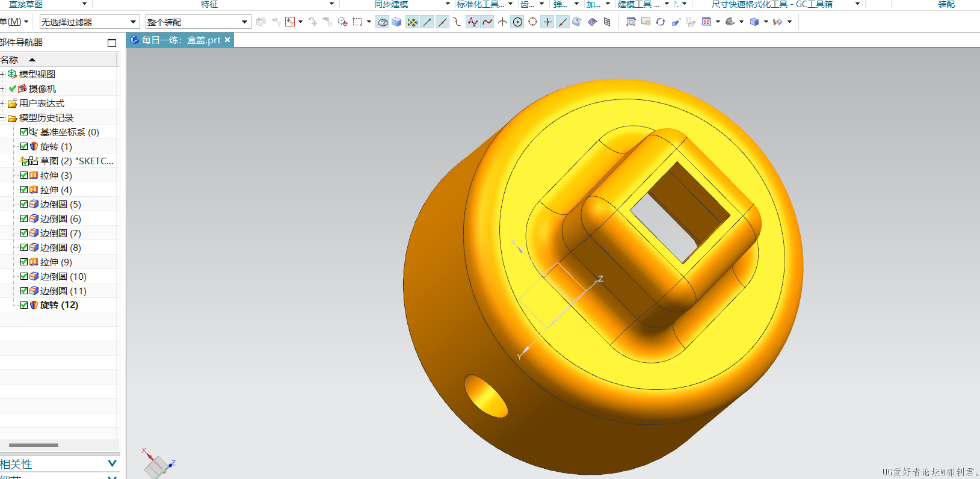
Task: Open the General Selection Filters icon
Action: (x=290, y=22)
